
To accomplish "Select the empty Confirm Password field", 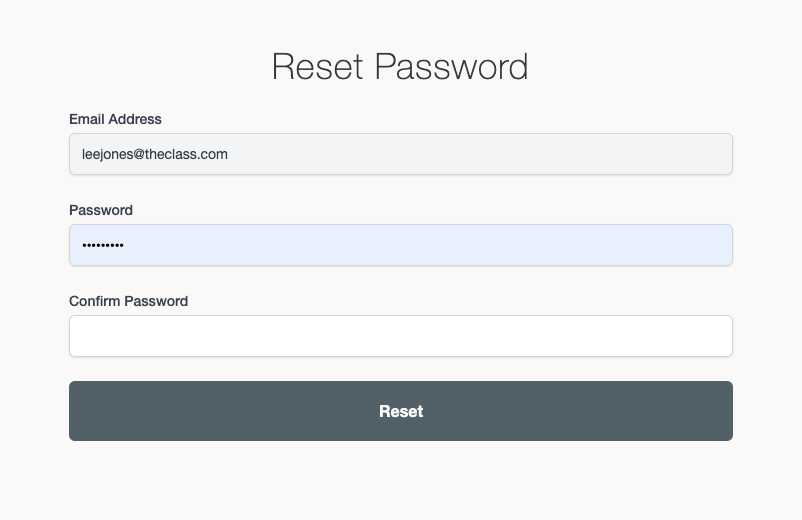I will pos(400,336).
